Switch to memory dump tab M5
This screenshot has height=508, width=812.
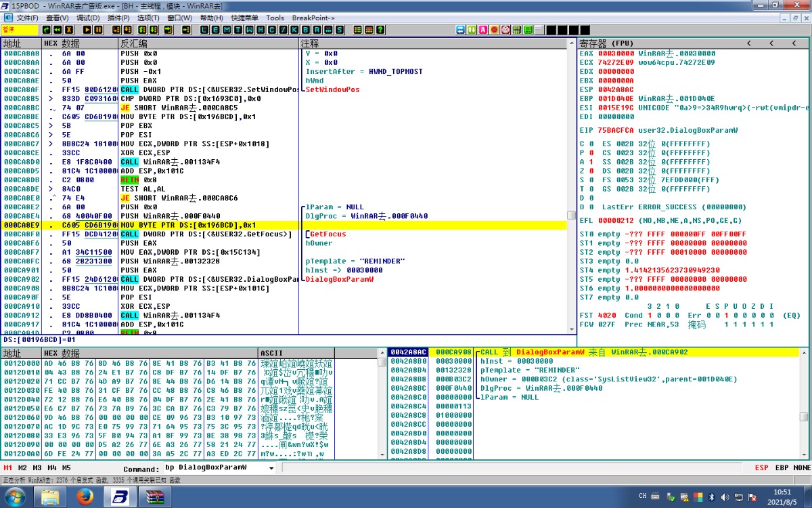click(x=66, y=467)
